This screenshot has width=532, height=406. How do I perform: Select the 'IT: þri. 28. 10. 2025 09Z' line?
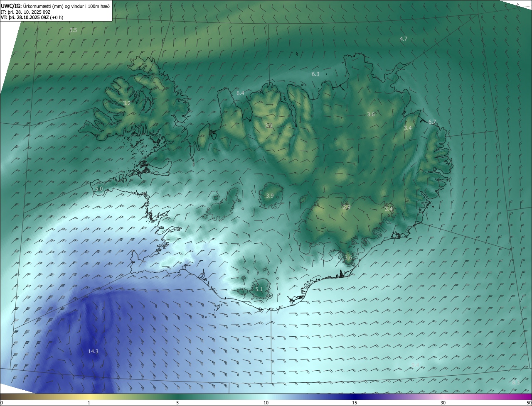[26, 12]
